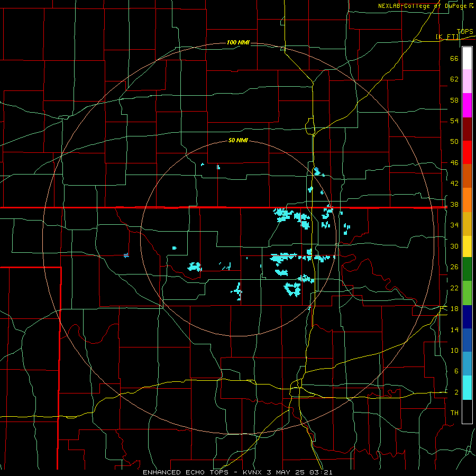The width and height of the screenshot is (476, 476).
Task: Click the legend value 50
Action: pos(454,141)
